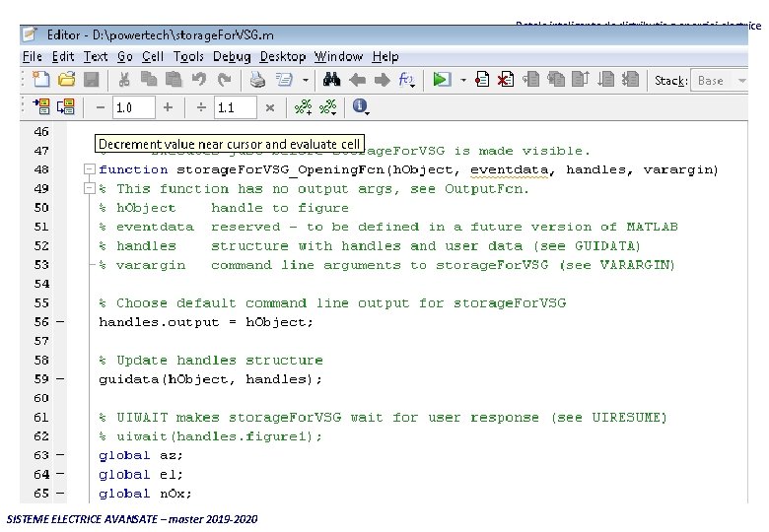The image size is (769, 532).
Task: Click the Paste clipboard icon
Action: coord(174,80)
